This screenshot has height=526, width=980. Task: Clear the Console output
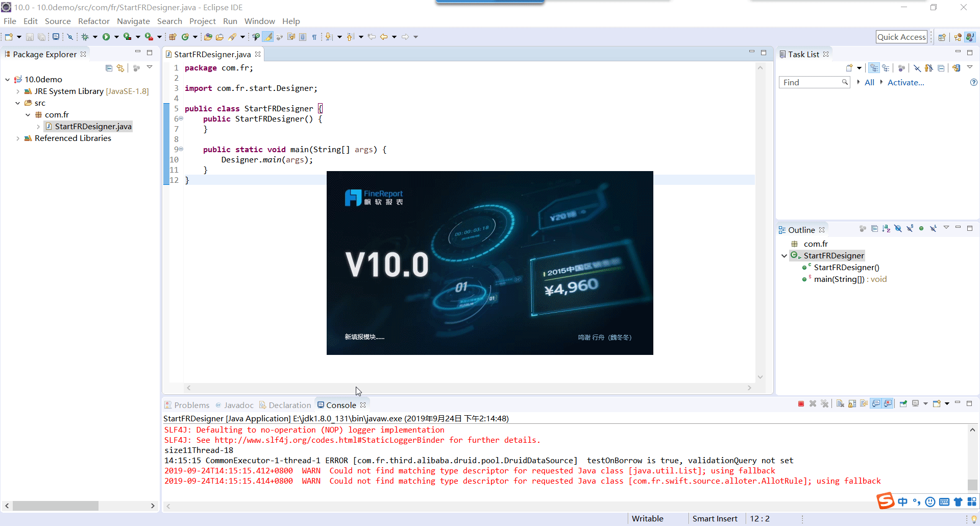coord(840,404)
